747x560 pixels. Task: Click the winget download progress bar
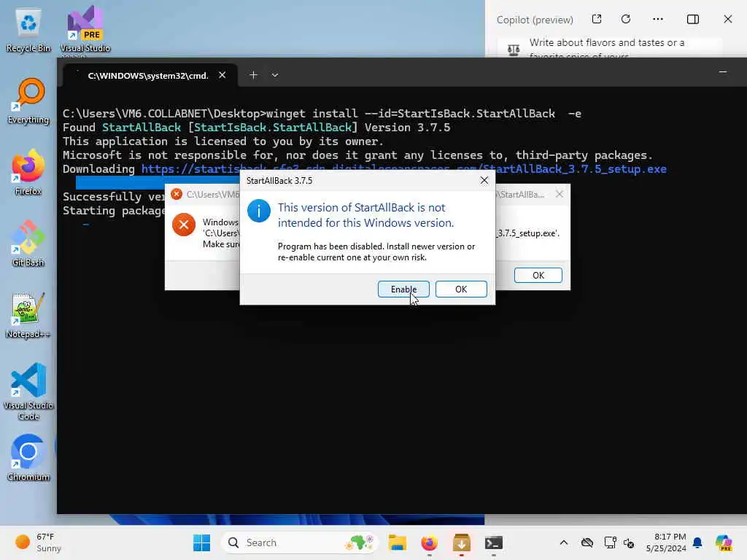click(x=158, y=182)
